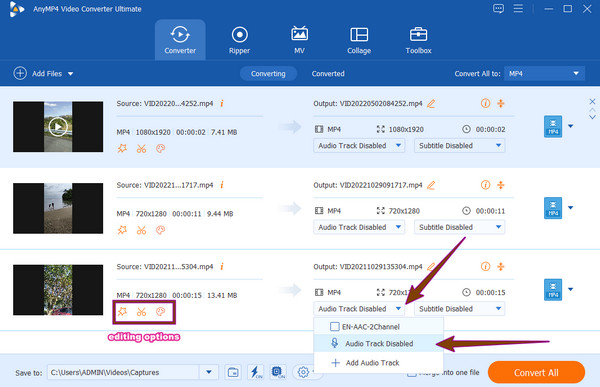
Task: Open the hamburger menu in title bar
Action: [x=518, y=8]
